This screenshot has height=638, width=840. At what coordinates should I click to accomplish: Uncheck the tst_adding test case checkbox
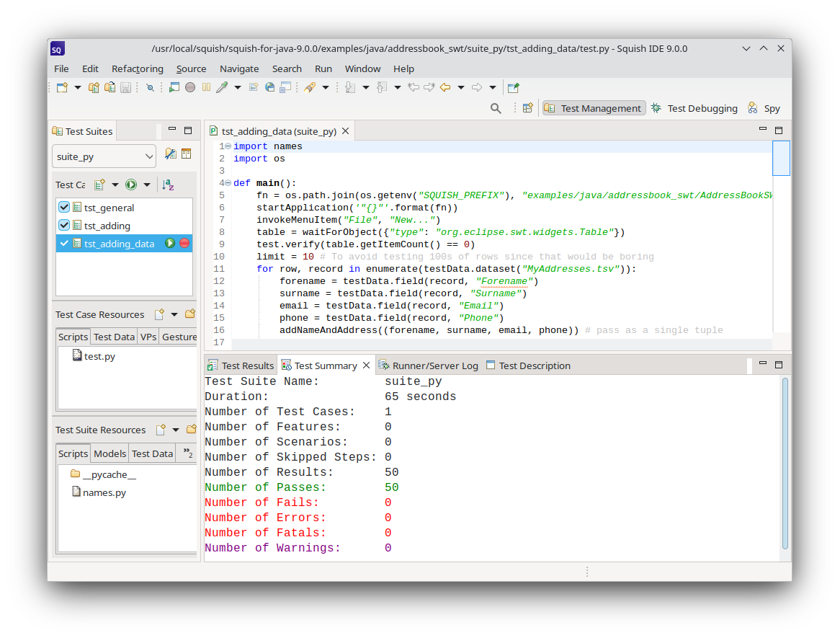pyautogui.click(x=64, y=226)
